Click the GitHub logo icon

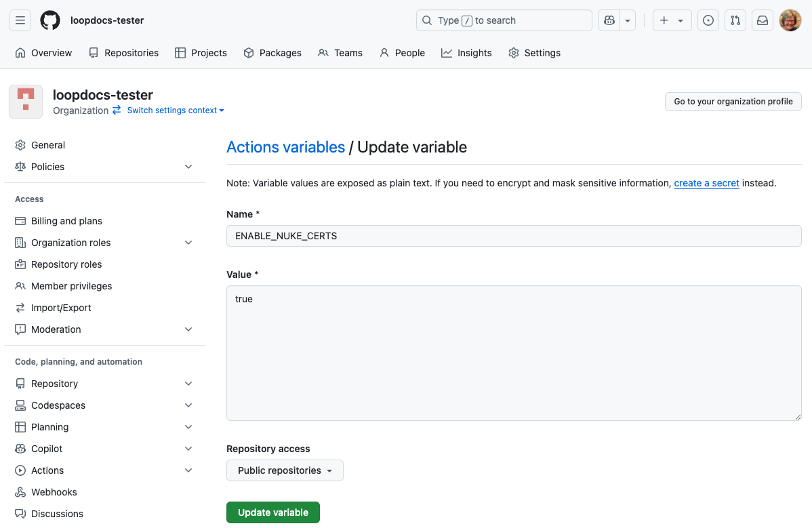50,20
